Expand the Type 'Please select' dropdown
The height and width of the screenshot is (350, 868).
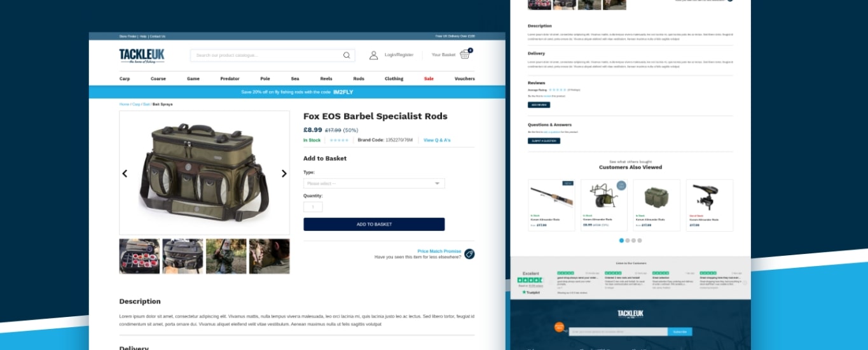(x=374, y=183)
